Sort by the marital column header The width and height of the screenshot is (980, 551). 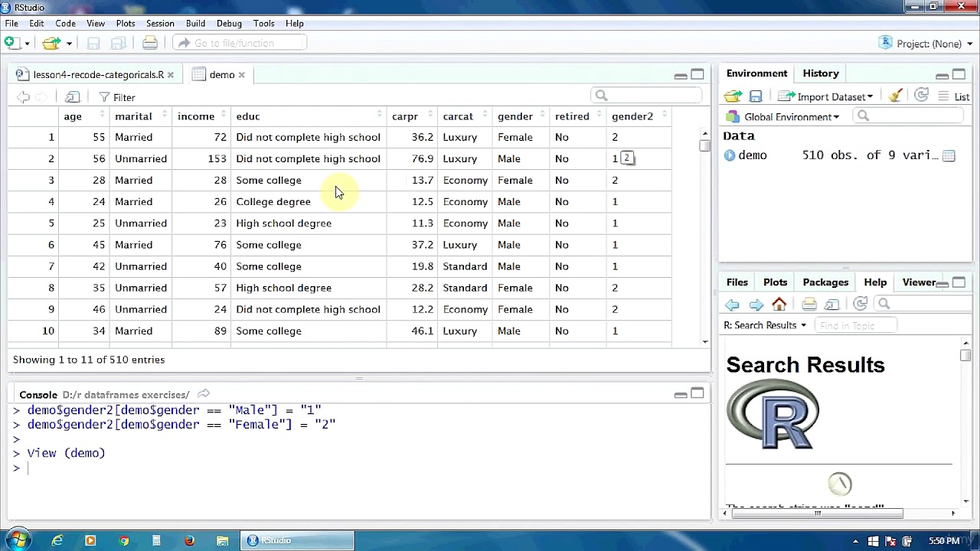(x=141, y=116)
